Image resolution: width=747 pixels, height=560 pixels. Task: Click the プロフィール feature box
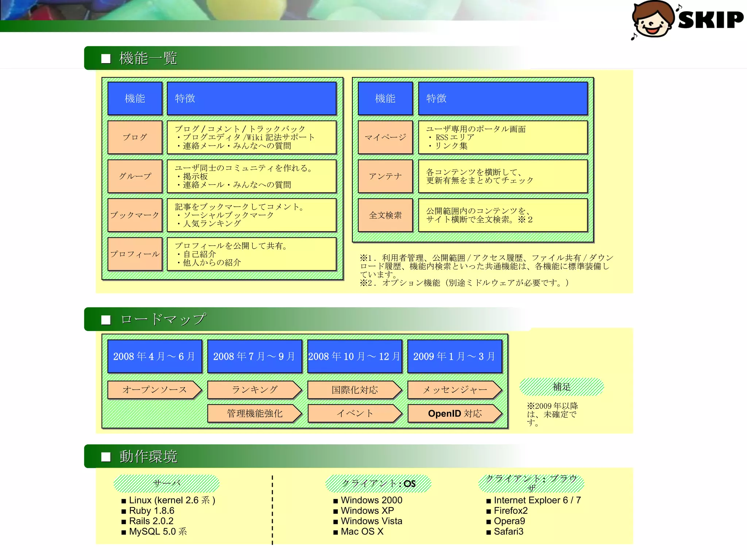tap(135, 254)
